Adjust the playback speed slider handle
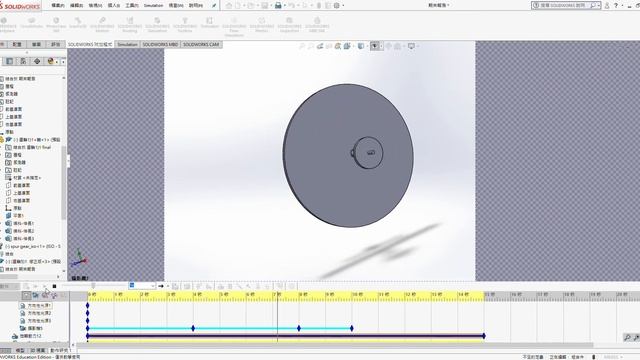Screen dimensions: 640x360 tap(93, 286)
